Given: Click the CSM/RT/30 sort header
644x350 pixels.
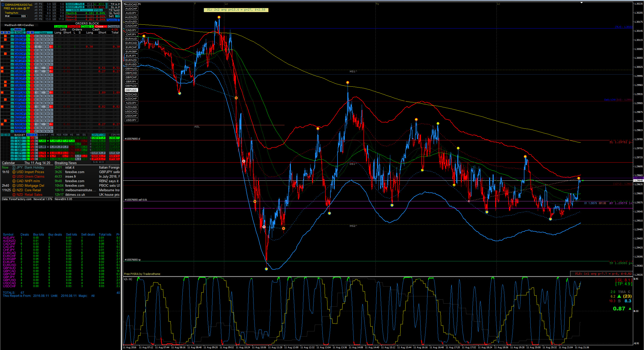Looking at the screenshot, I should click(x=98, y=135).
